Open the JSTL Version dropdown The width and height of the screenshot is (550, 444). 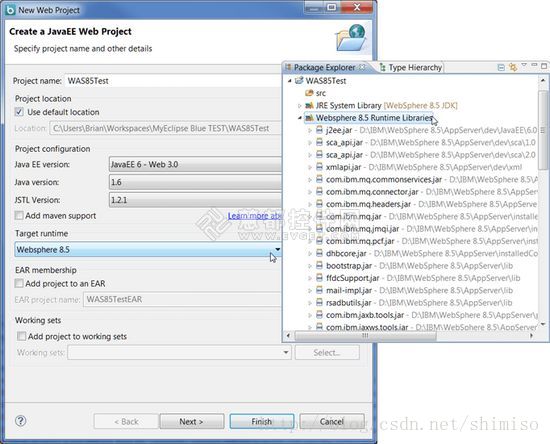pos(195,200)
